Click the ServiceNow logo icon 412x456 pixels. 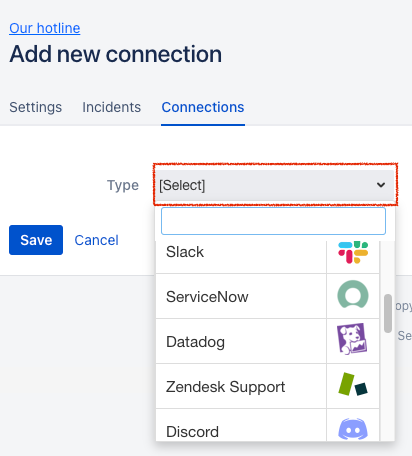(x=353, y=294)
